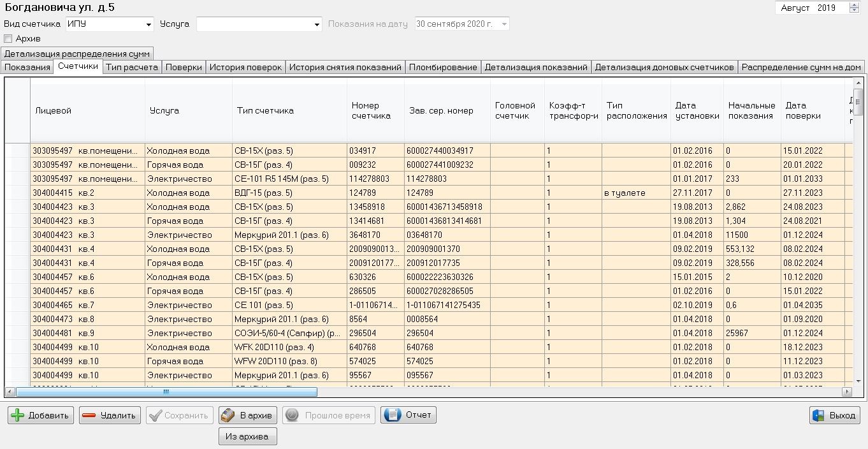Viewport: 868px width, 449px height.
Task: Increase year with the spinner up arrow
Action: 854,5
